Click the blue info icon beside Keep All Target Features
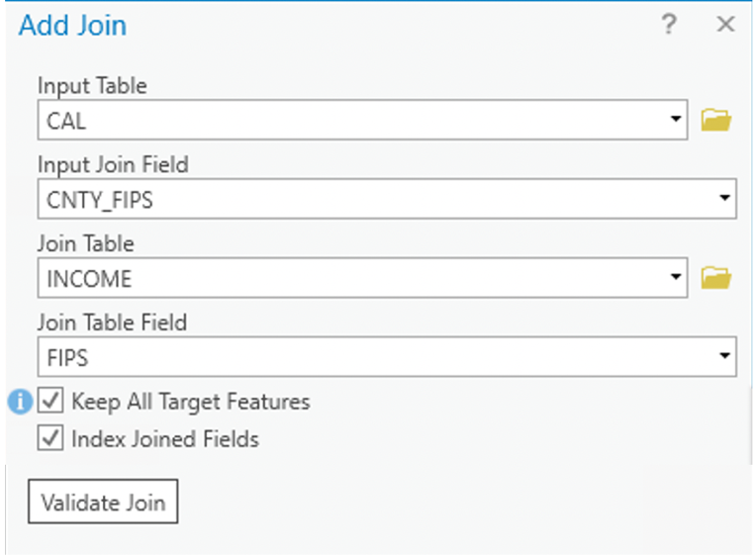Viewport: 756px width, 560px height. point(20,402)
